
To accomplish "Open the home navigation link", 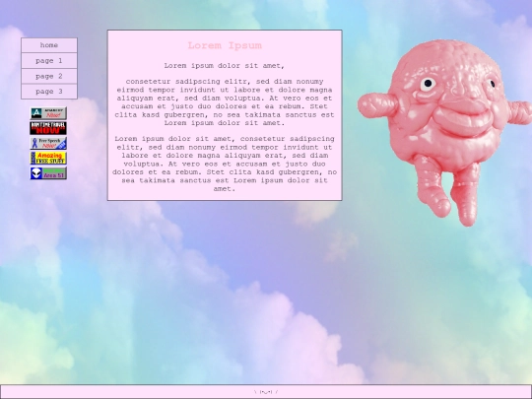I will tap(49, 45).
